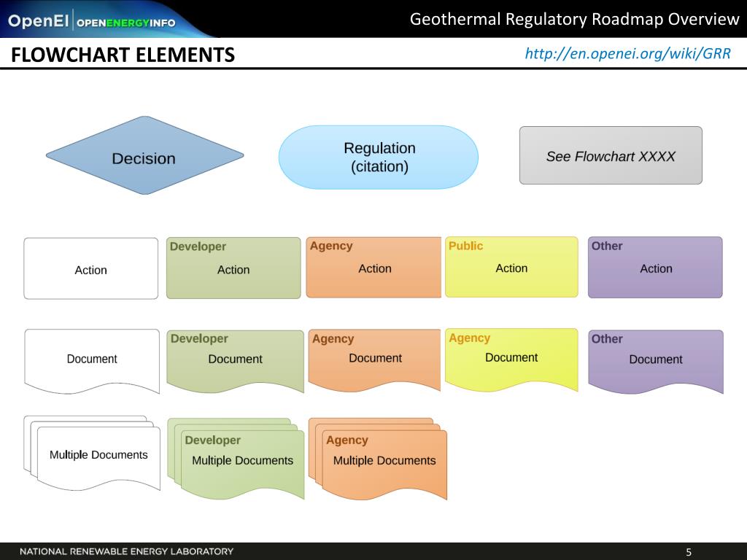Select the orange Agency Action box
The image size is (747, 560).
point(373,267)
